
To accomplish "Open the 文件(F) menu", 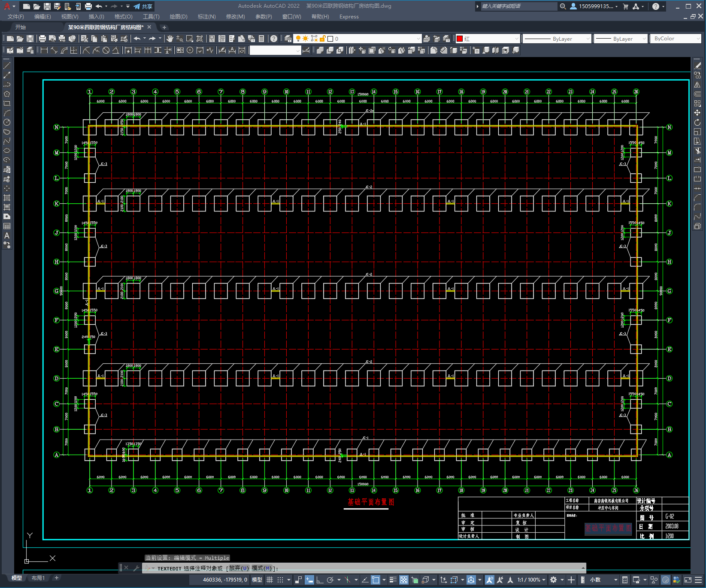I will click(x=16, y=17).
